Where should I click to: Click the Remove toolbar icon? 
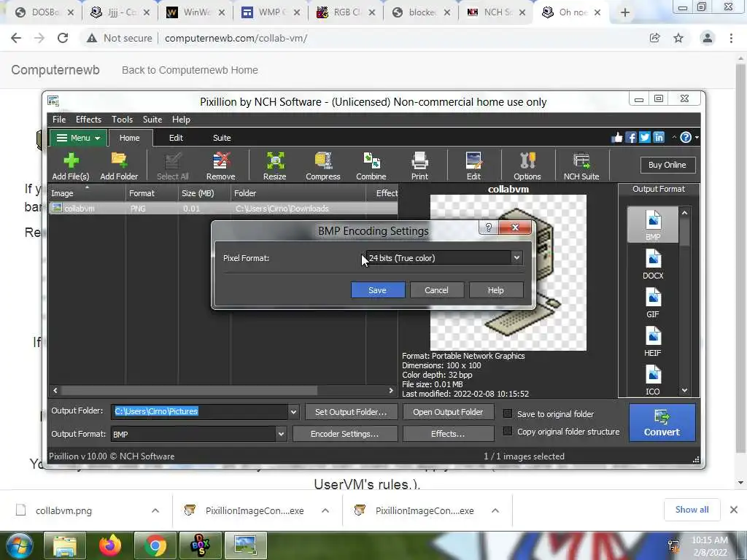pyautogui.click(x=220, y=166)
